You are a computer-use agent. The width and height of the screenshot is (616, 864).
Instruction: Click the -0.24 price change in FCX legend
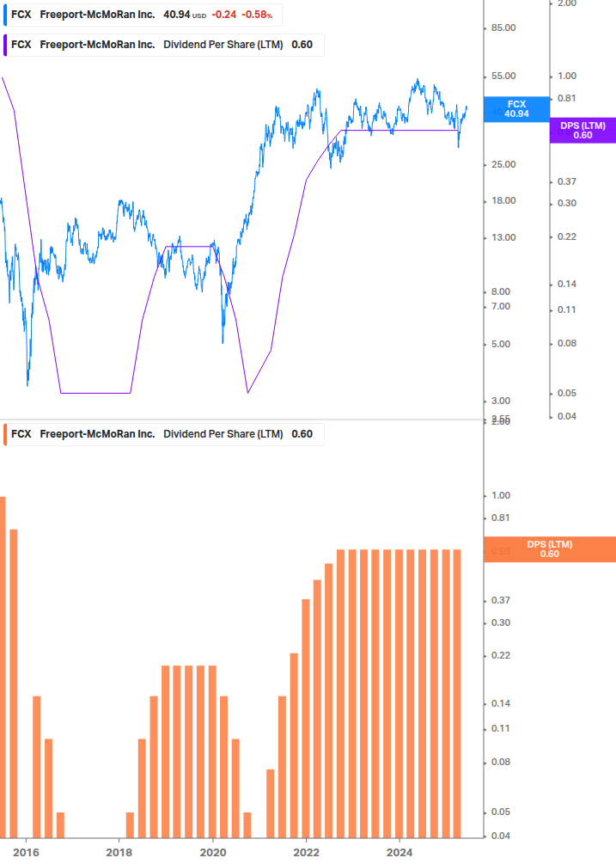(224, 15)
